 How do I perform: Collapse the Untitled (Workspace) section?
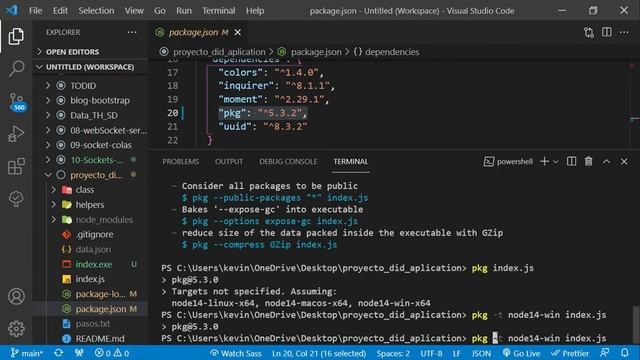pos(90,67)
